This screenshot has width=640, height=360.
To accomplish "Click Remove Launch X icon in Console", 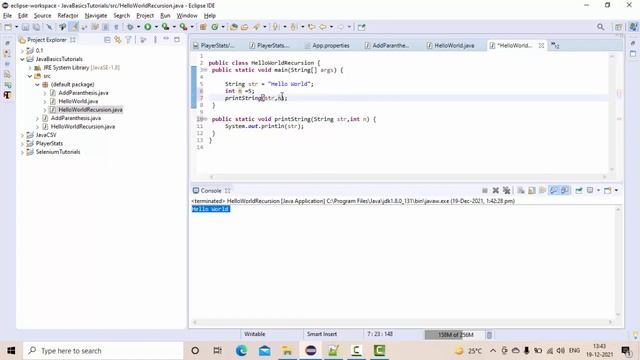I will (496, 191).
